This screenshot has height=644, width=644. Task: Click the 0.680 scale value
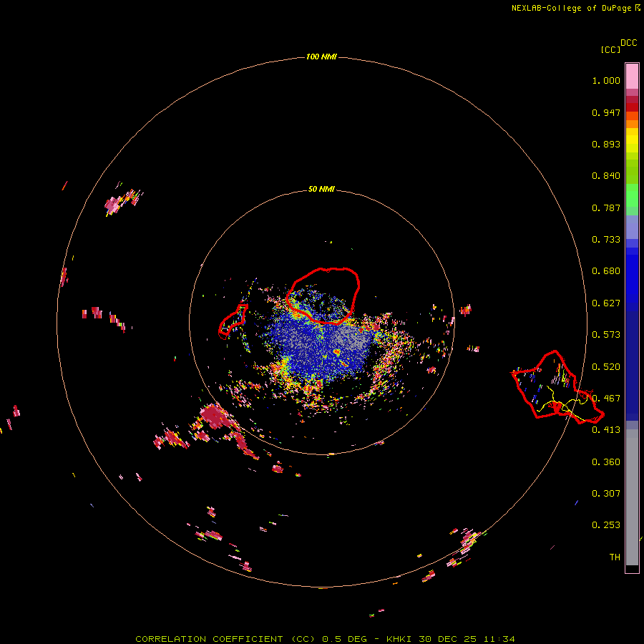(x=606, y=271)
